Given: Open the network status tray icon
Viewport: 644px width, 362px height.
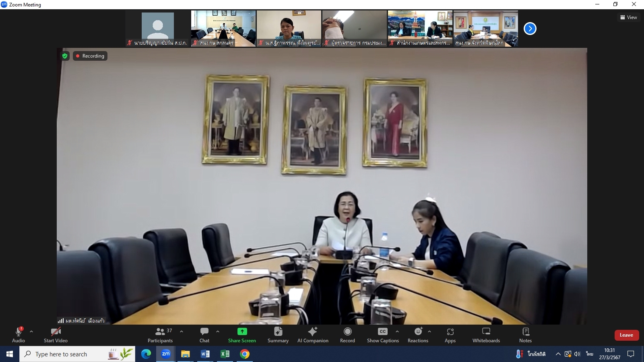Looking at the screenshot, I should tap(568, 354).
